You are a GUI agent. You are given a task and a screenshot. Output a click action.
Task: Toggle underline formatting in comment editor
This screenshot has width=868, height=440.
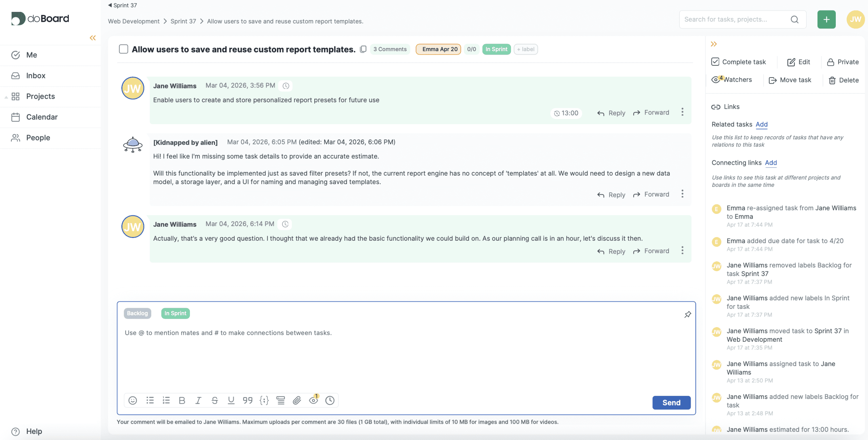click(x=231, y=400)
